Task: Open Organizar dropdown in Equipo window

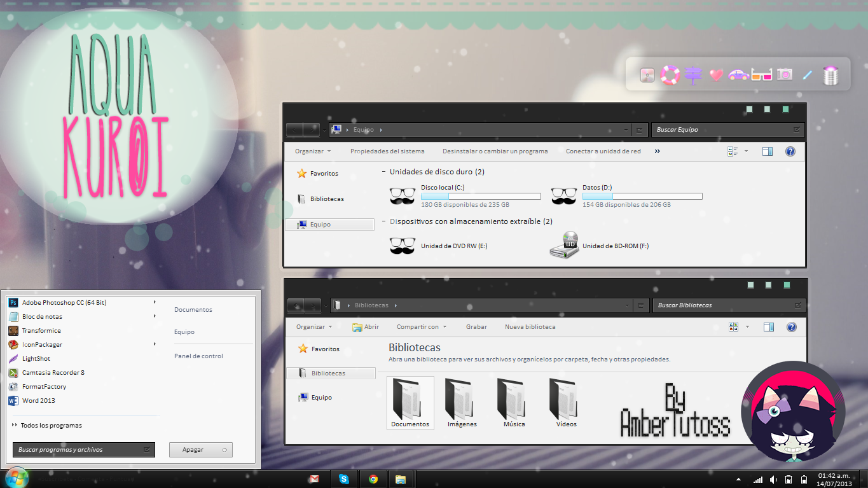Action: point(313,151)
